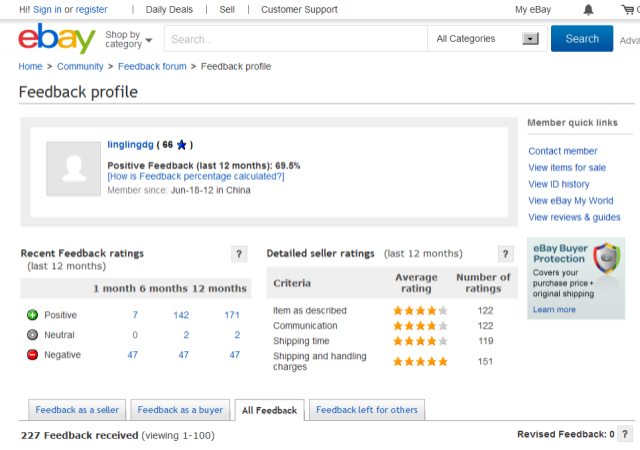Open the My eBay menu
640x450 pixels.
tap(533, 9)
